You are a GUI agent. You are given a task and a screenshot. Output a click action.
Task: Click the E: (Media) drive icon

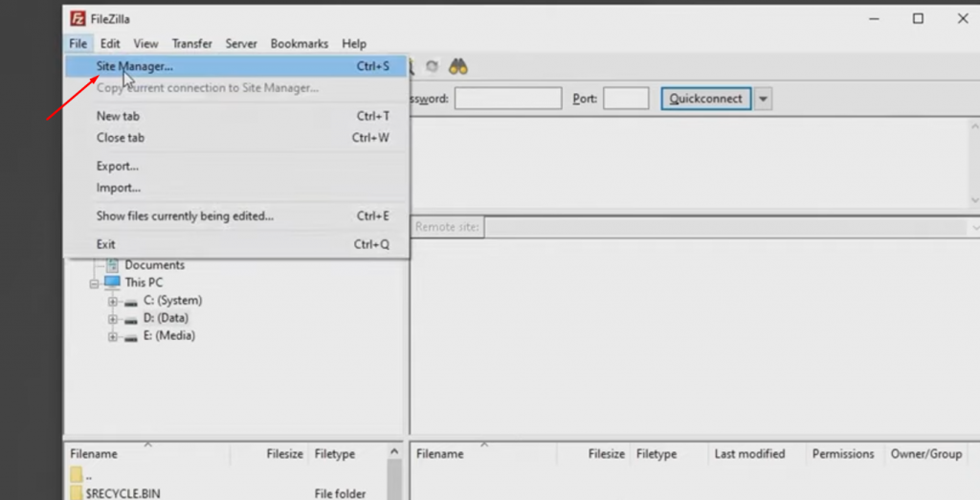click(130, 336)
